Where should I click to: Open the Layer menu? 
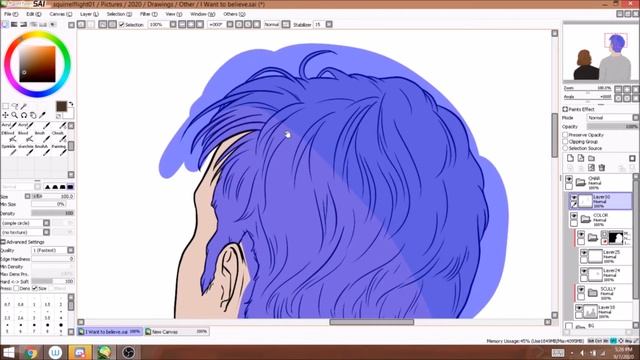(x=89, y=14)
